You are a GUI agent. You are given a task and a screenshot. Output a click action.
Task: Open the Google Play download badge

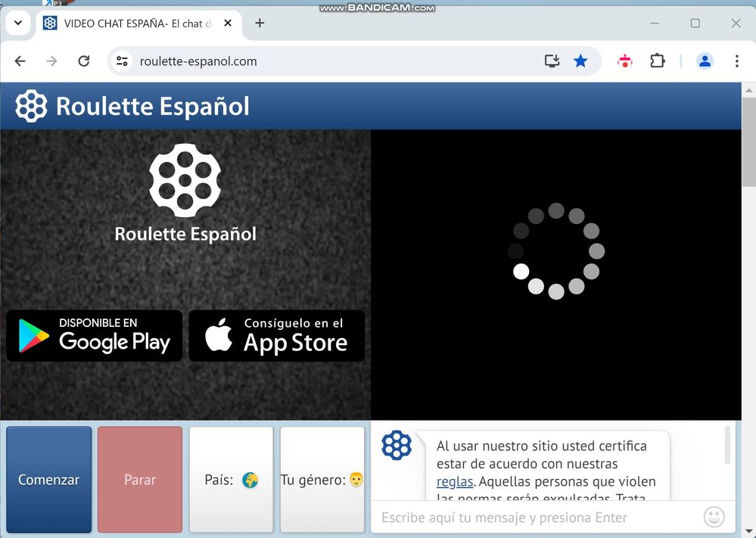coord(94,335)
